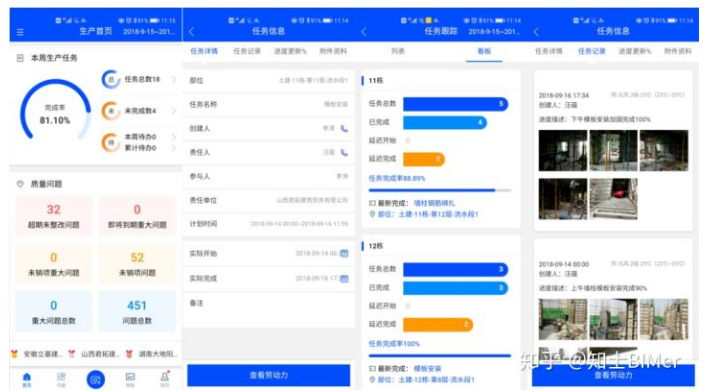Expand the 本周待办0 chevron

click(x=174, y=137)
